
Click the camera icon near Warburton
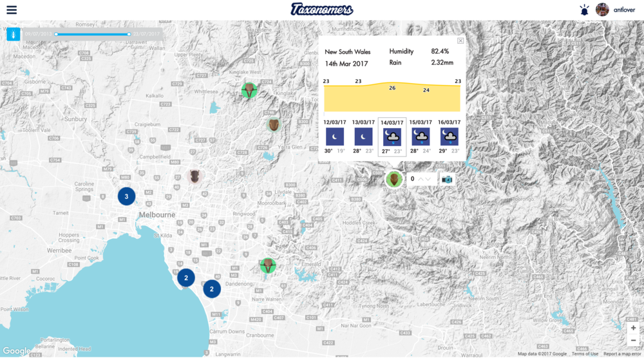(x=447, y=179)
